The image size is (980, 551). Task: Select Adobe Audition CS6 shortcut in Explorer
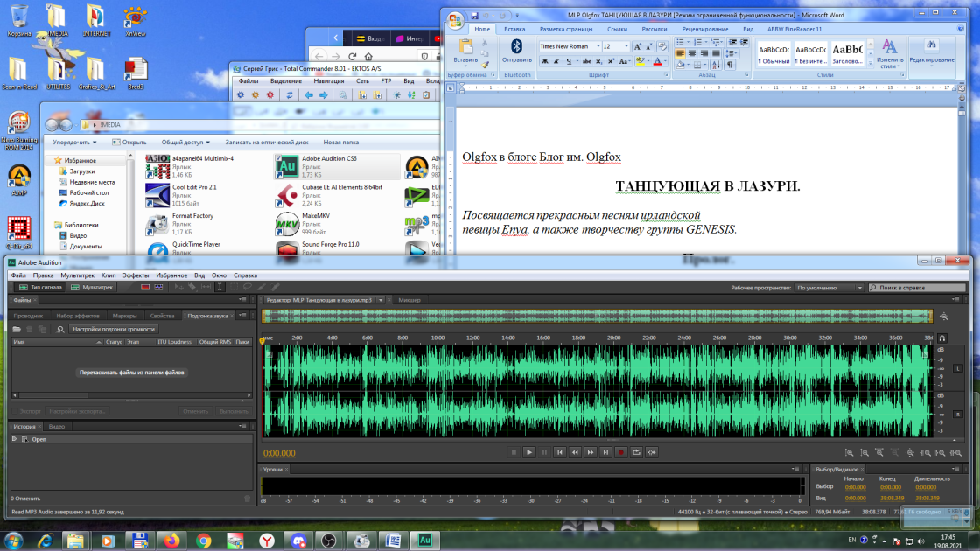pyautogui.click(x=336, y=167)
